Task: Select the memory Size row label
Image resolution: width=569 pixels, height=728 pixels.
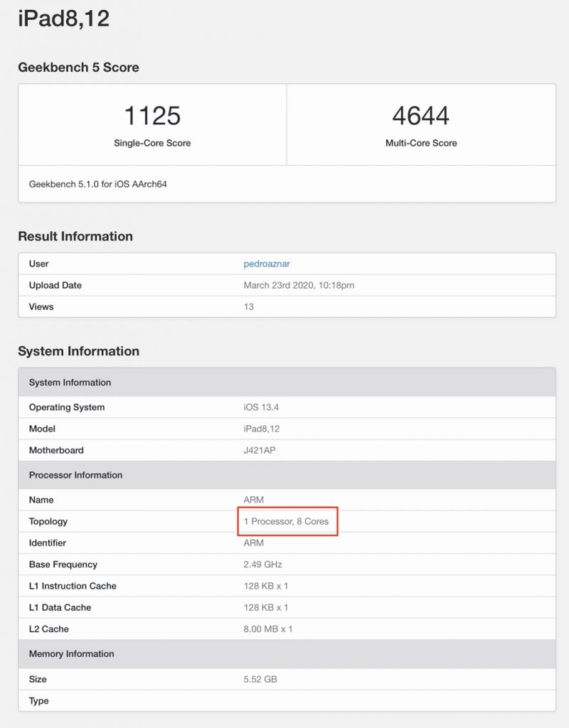Action: coord(38,679)
